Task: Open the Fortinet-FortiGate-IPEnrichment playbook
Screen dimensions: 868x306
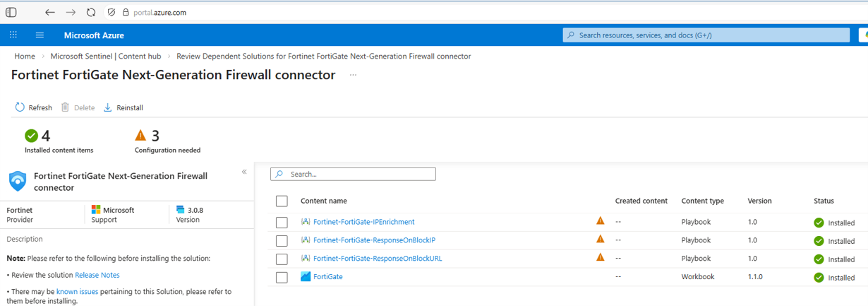Action: click(363, 222)
